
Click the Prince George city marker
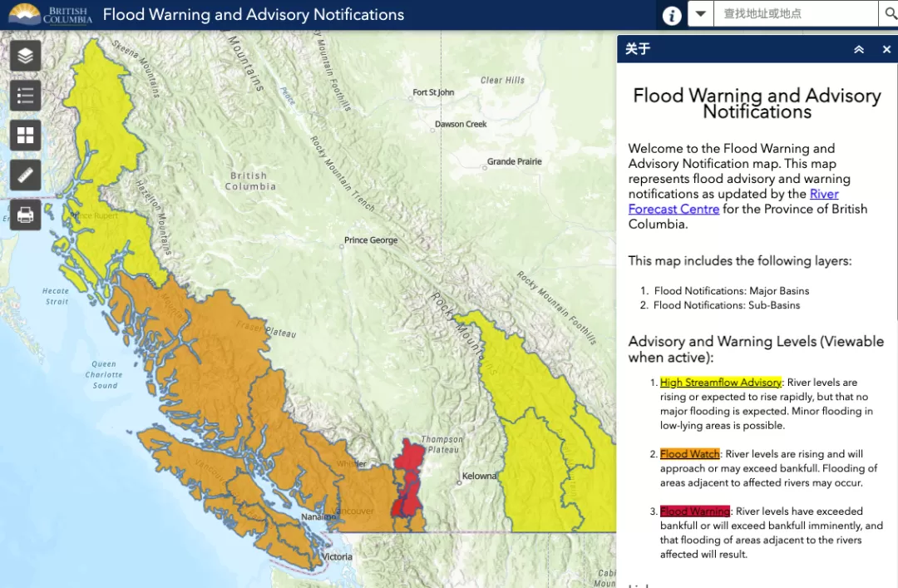coord(342,246)
